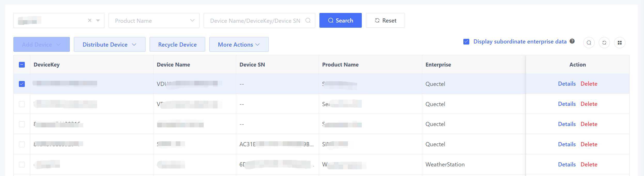Click the circular search icon button

[x=589, y=43]
